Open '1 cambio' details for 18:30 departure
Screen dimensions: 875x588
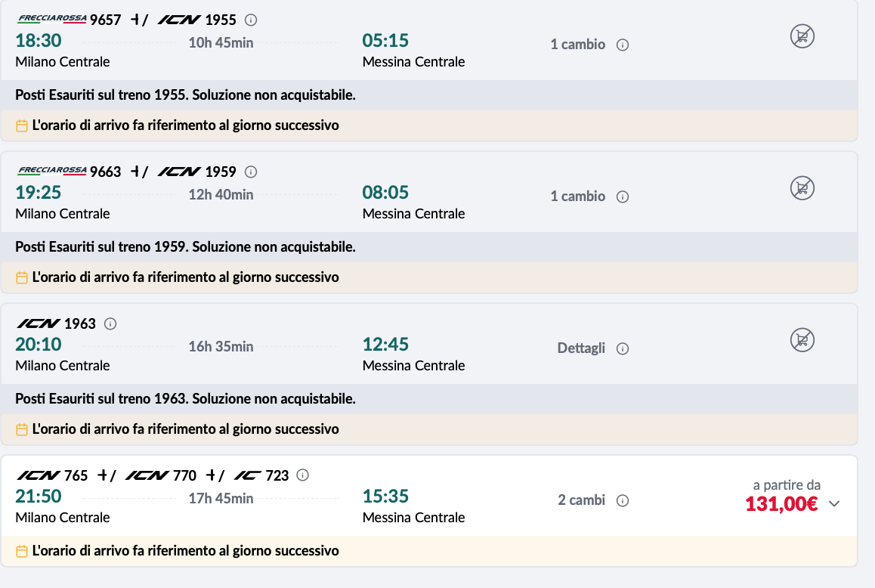click(577, 45)
